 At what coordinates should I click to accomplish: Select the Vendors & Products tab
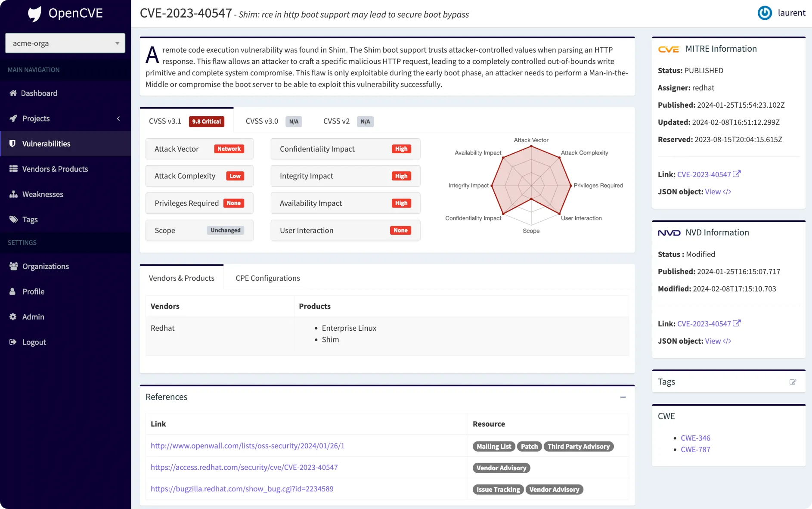[x=181, y=278]
